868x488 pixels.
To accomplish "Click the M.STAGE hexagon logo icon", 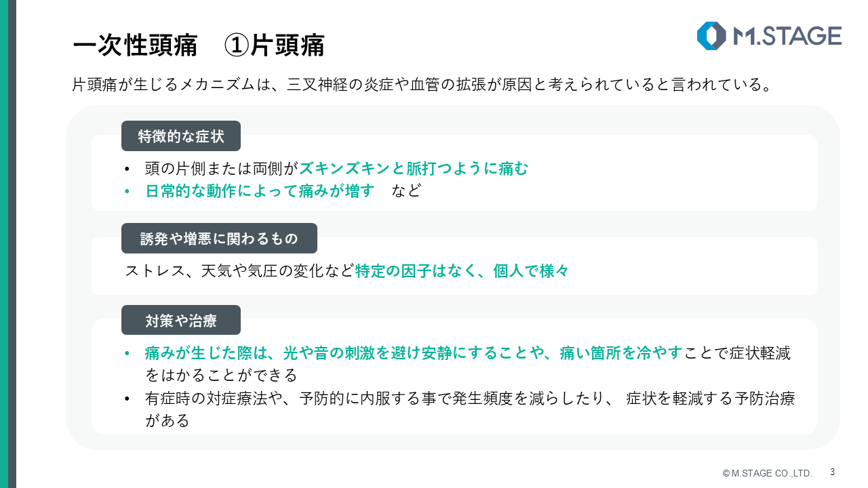I will (x=711, y=36).
